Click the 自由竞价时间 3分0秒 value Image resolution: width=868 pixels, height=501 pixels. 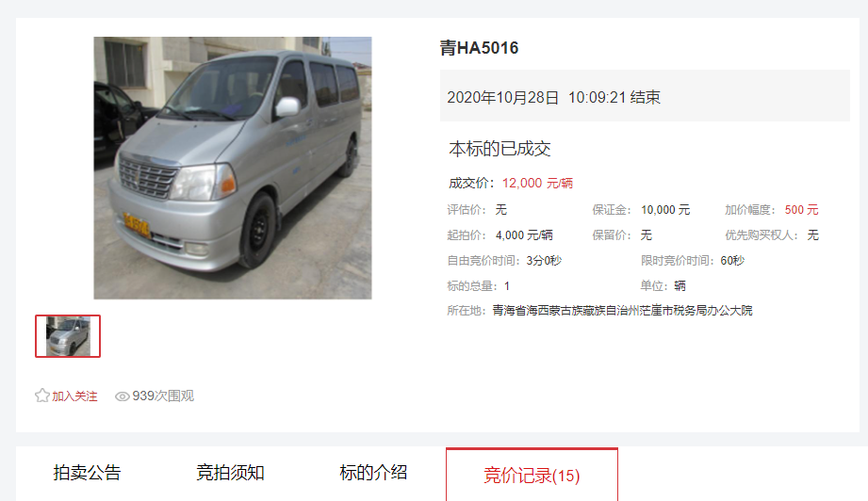544,261
